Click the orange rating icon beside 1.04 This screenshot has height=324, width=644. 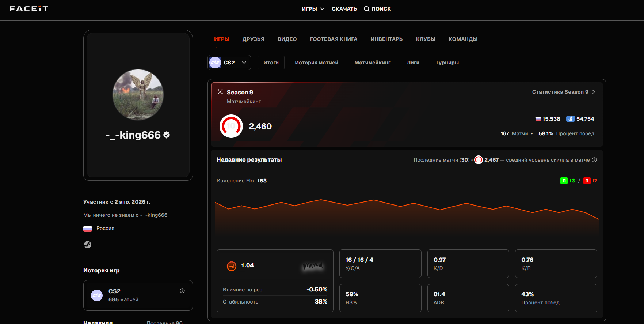tap(232, 266)
